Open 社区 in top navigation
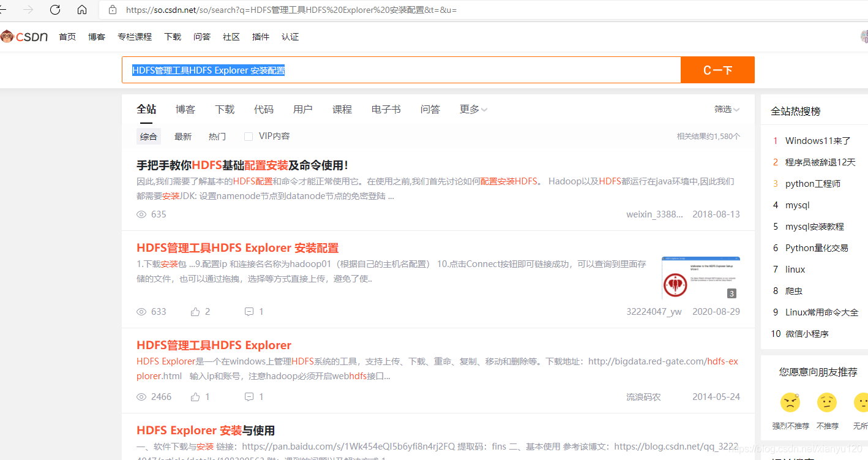Image resolution: width=868 pixels, height=460 pixels. point(231,37)
